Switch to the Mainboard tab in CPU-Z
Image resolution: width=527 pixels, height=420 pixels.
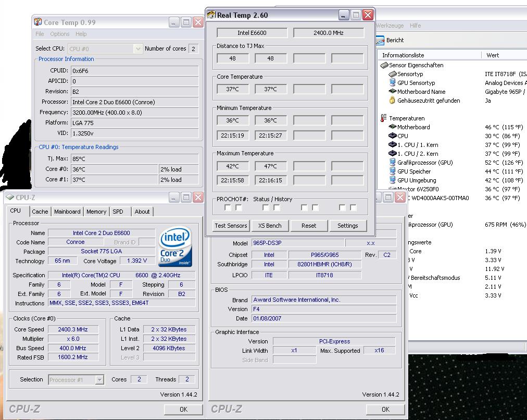click(x=67, y=212)
